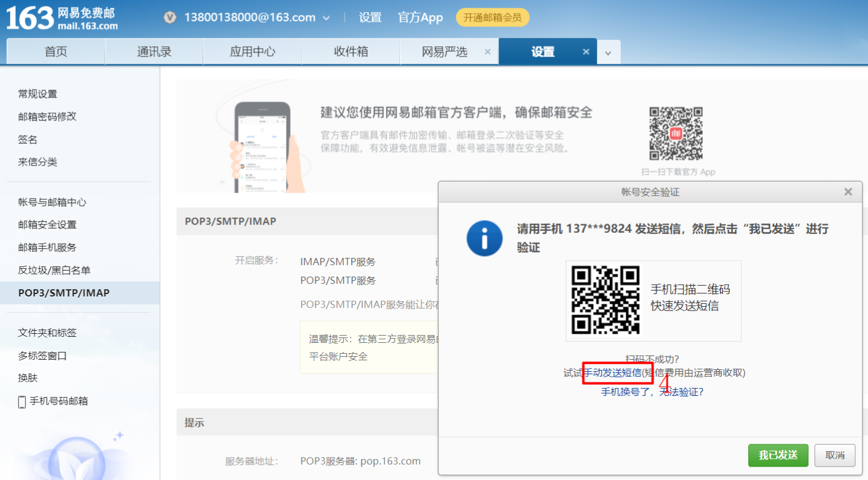Click the 手机换号了，无法验证? link
Image resolution: width=868 pixels, height=480 pixels.
(x=653, y=392)
